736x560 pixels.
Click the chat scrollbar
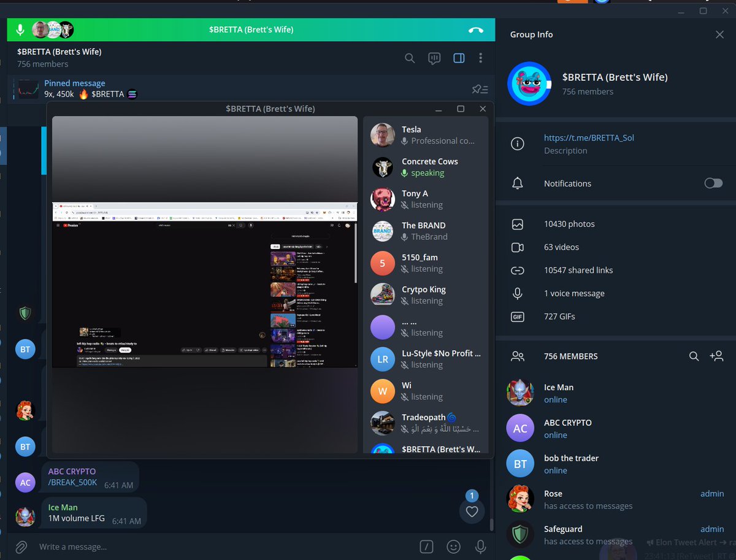[x=491, y=524]
